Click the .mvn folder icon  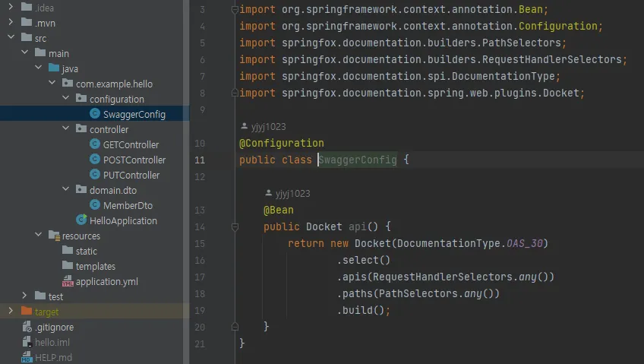[27, 22]
